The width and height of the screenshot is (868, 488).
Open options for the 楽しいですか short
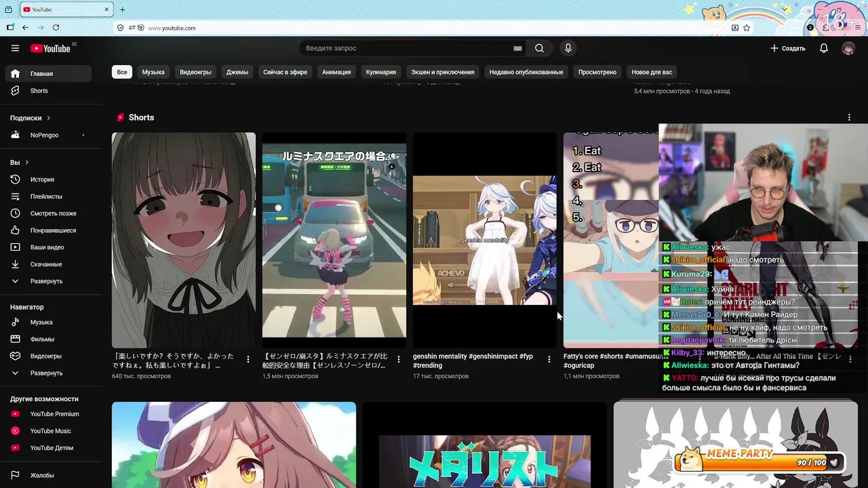click(x=248, y=359)
